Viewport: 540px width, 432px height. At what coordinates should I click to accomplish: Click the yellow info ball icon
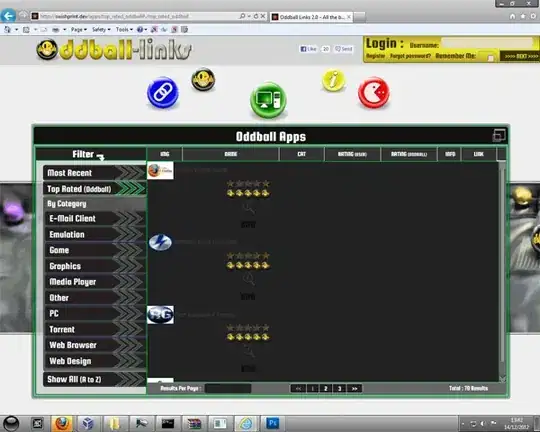pyautogui.click(x=333, y=81)
